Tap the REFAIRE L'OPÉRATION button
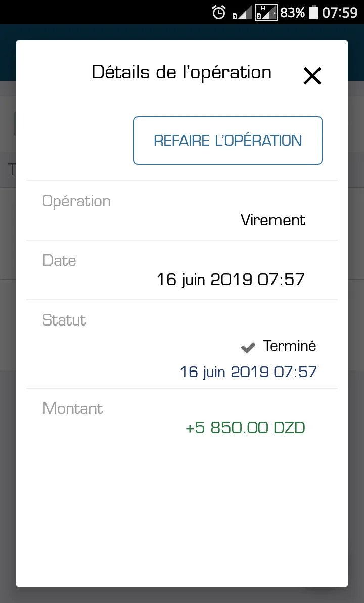The width and height of the screenshot is (364, 603). 228,141
